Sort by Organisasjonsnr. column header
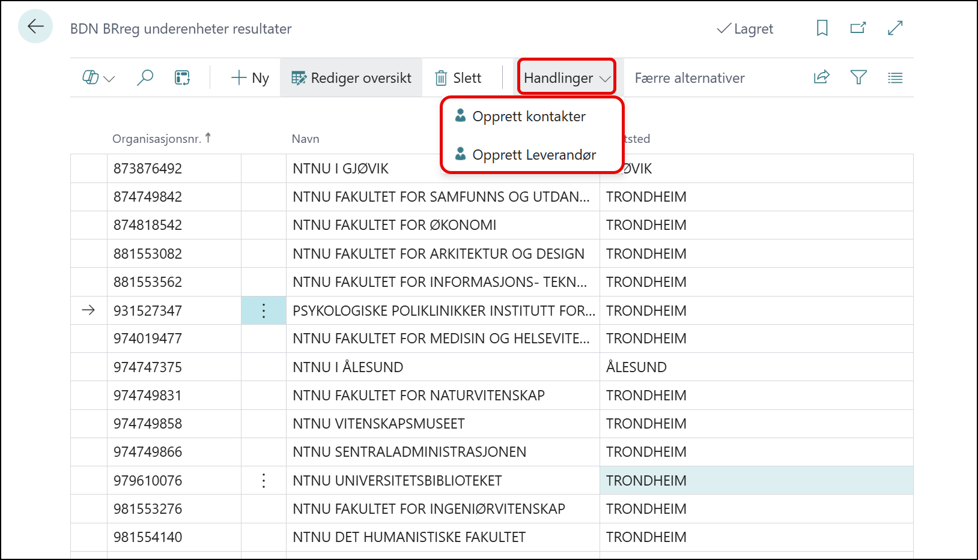978x560 pixels. pos(157,139)
